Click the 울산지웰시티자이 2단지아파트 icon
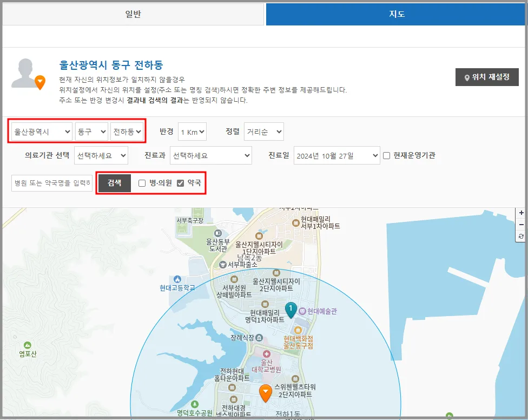This screenshot has height=420, width=528. (x=276, y=272)
